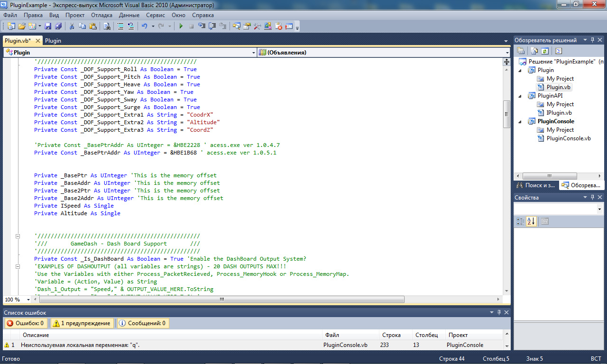Click the Start Debugging green play icon

[x=181, y=27]
